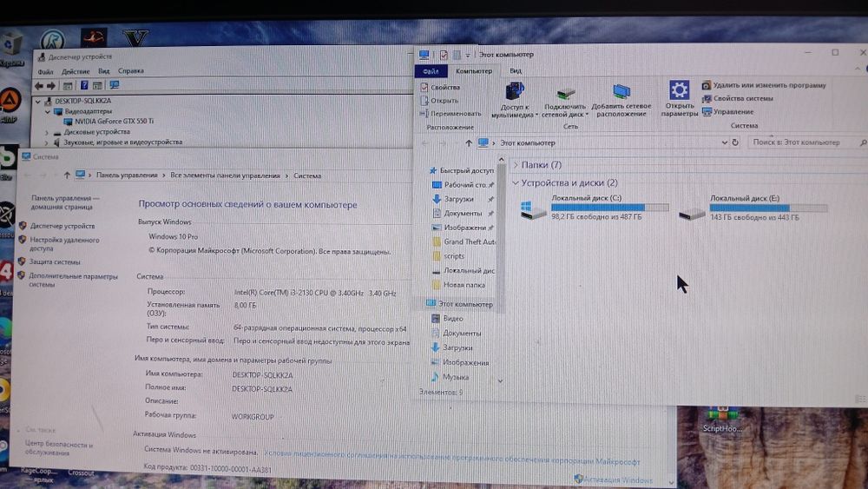This screenshot has width=868, height=489.
Task: Expand 'Звуковые, игровые и видеоустройства' node
Action: click(x=47, y=143)
